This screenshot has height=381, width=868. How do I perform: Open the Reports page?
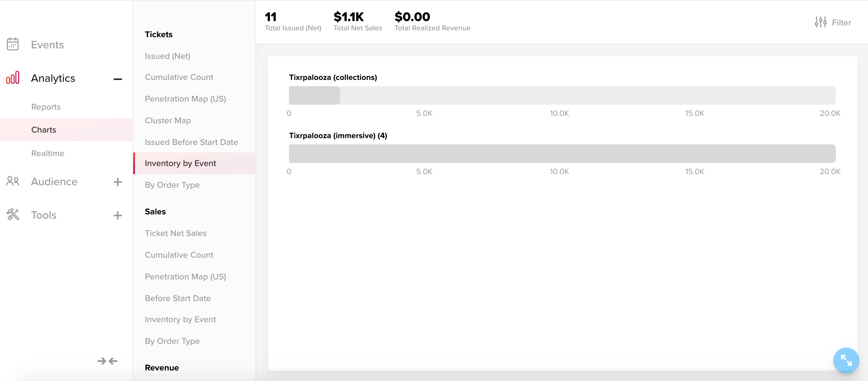click(x=46, y=107)
